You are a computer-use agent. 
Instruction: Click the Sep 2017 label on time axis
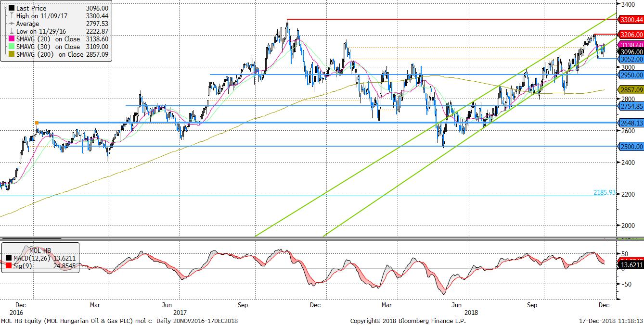243,305
